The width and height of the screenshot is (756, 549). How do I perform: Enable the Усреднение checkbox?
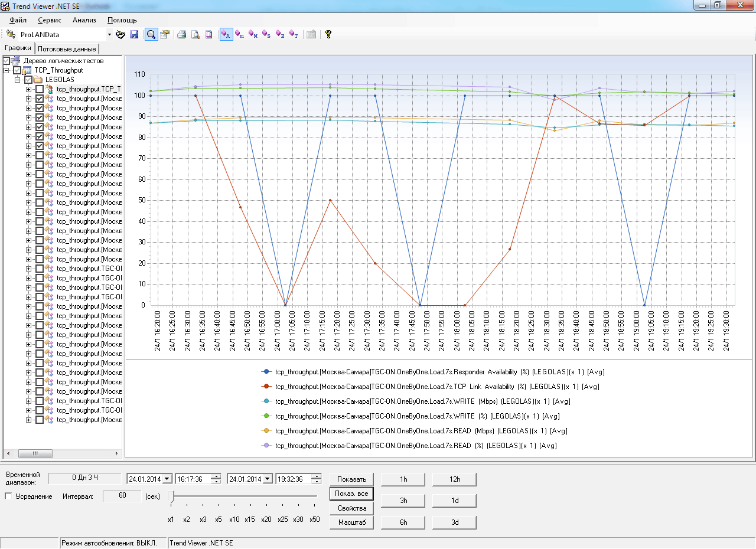click(x=9, y=496)
